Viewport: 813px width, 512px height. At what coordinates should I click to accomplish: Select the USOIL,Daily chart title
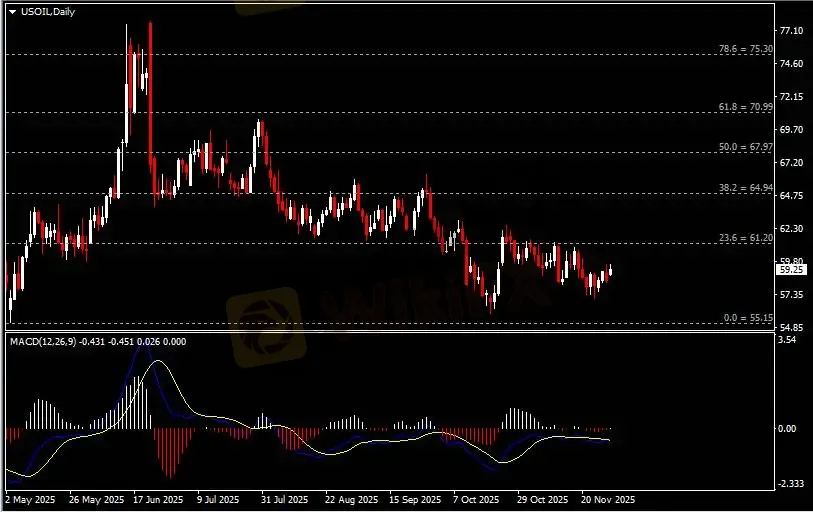pyautogui.click(x=48, y=11)
